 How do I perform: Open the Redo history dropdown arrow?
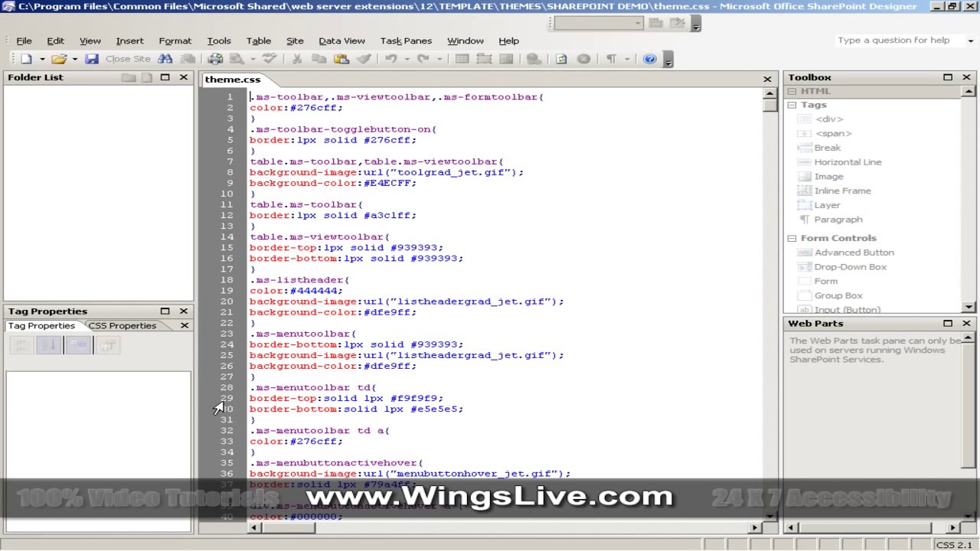point(439,59)
